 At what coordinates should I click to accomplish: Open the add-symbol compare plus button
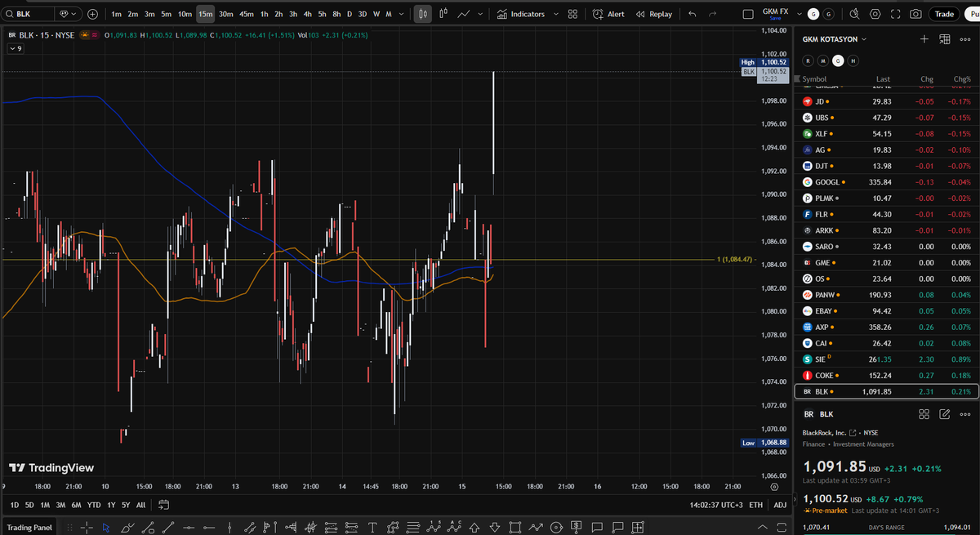pos(92,14)
